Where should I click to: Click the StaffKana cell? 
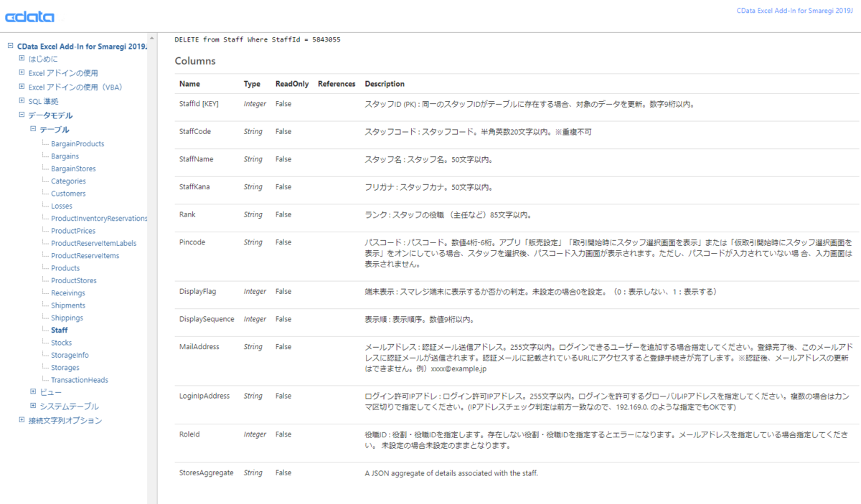point(194,187)
